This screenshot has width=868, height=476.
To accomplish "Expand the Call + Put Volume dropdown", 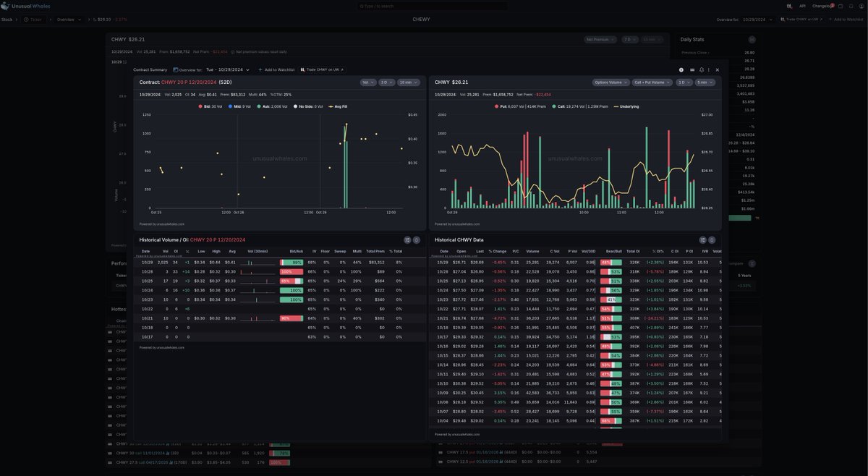I will (652, 82).
